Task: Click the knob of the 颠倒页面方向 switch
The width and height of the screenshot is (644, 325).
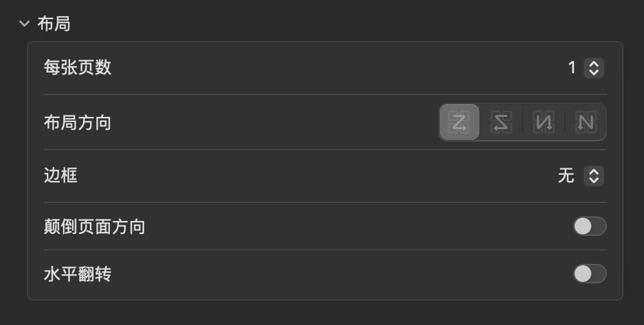Action: coord(583,226)
